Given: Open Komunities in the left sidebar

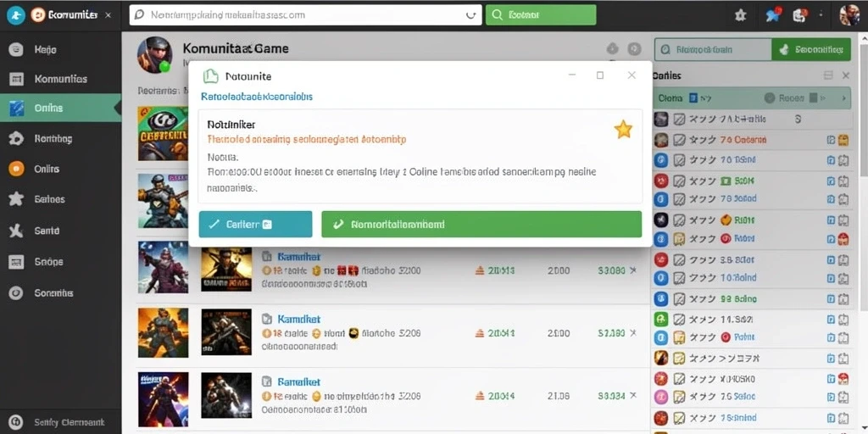Looking at the screenshot, I should click(61, 79).
